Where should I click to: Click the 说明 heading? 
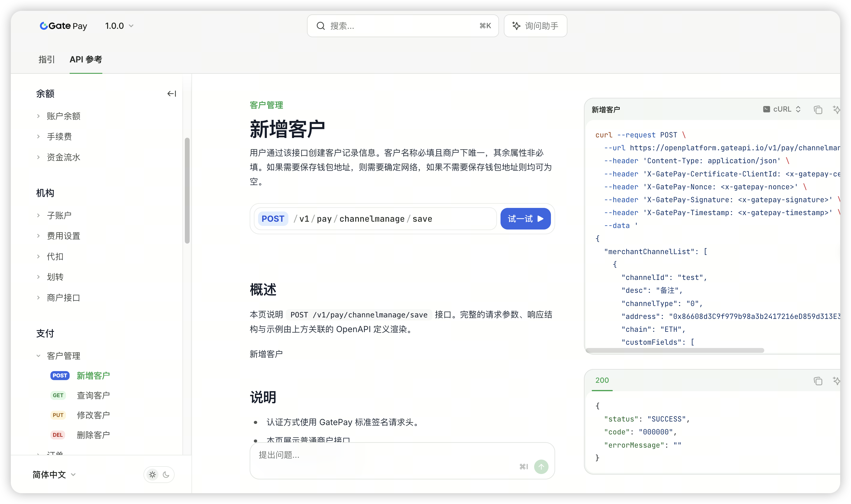coord(263,397)
